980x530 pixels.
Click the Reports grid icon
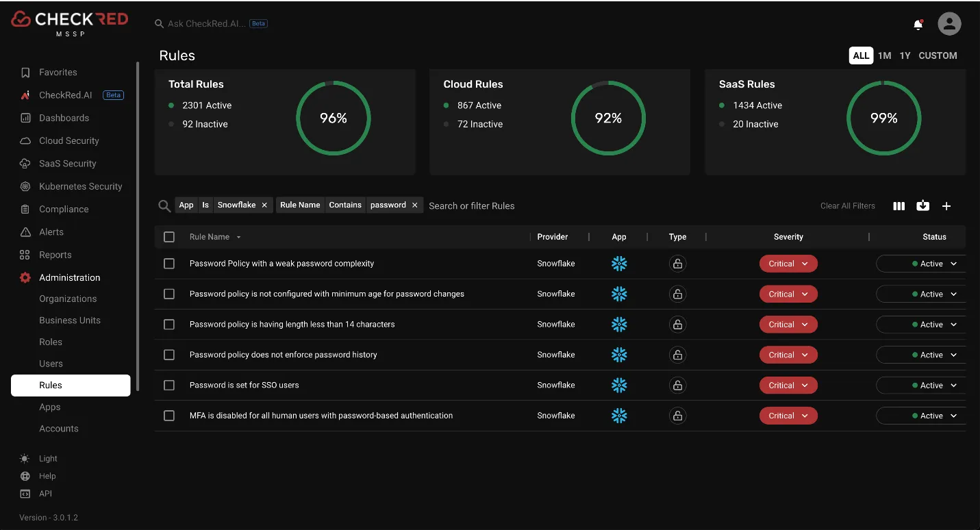25,255
